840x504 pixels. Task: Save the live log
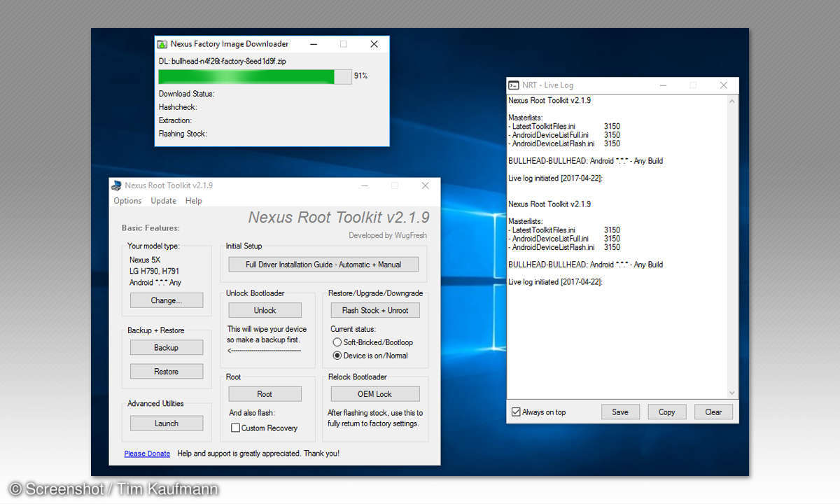click(x=620, y=412)
